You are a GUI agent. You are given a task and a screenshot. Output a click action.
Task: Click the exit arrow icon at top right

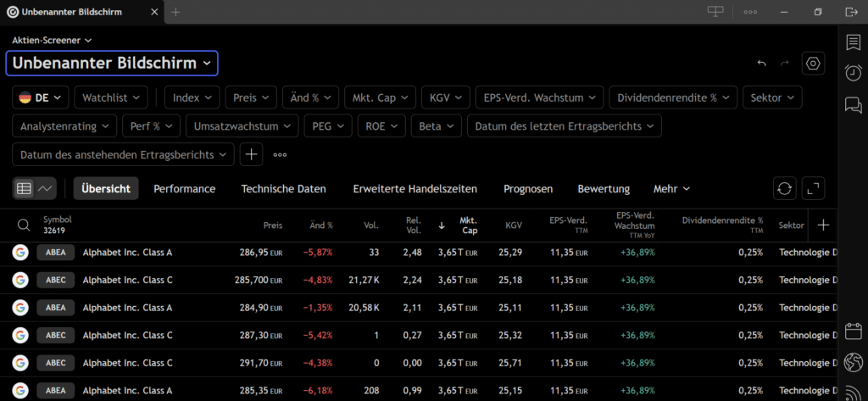851,12
